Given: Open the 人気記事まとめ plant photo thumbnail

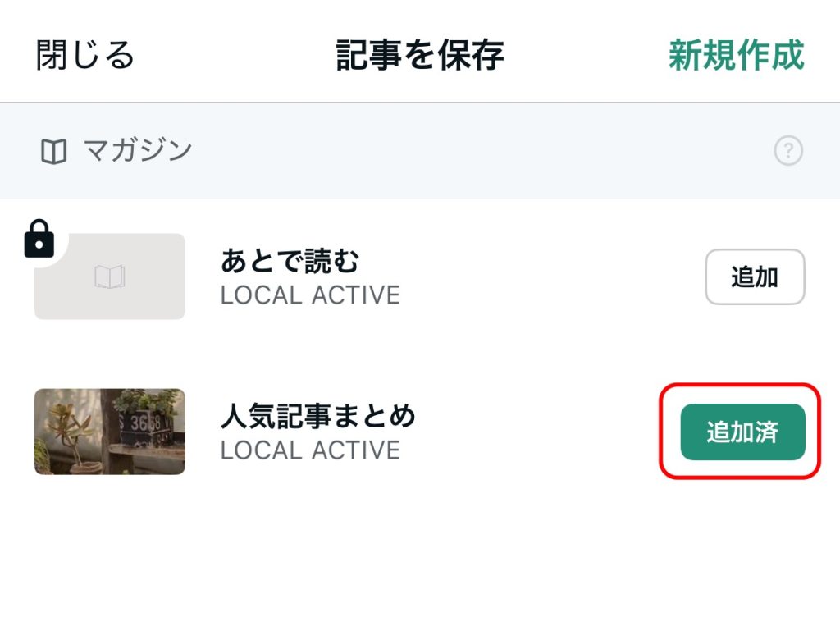Looking at the screenshot, I should (x=110, y=432).
